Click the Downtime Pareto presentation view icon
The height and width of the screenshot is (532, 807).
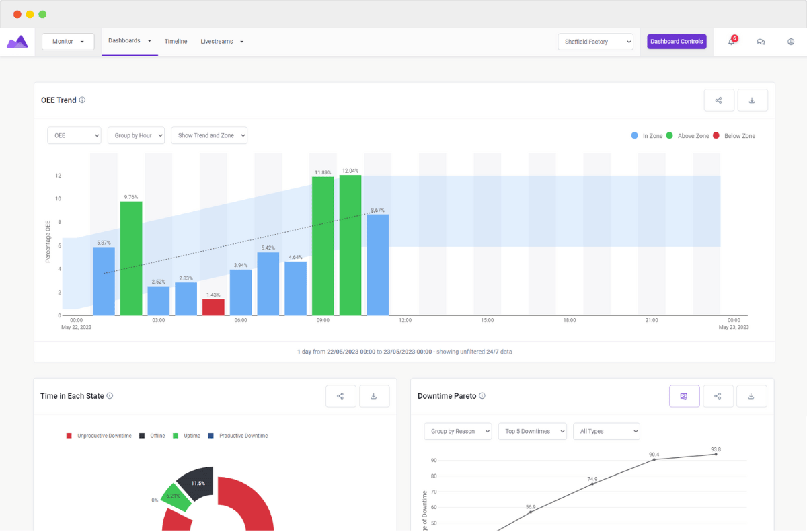point(685,396)
